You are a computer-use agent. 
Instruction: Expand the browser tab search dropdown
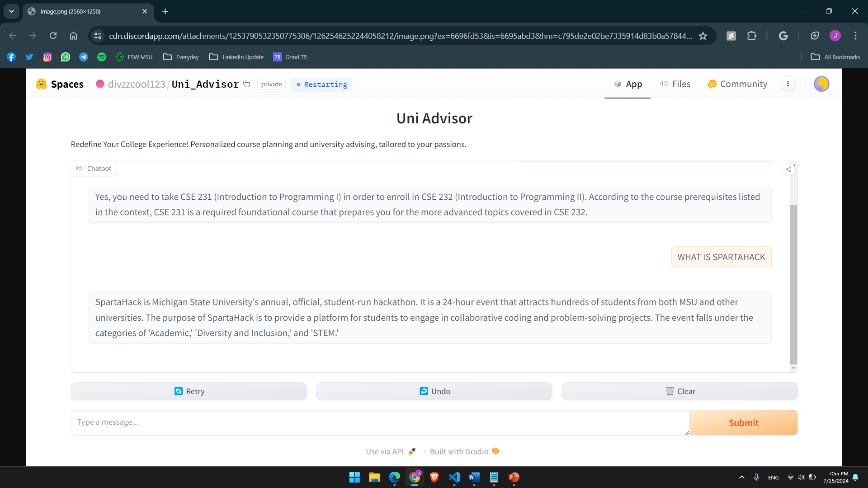(11, 11)
